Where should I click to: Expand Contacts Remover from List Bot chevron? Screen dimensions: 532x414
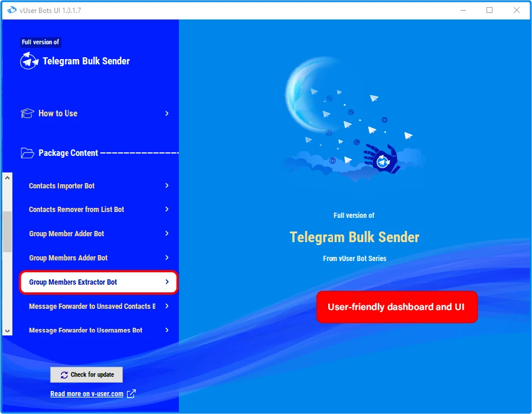click(167, 210)
